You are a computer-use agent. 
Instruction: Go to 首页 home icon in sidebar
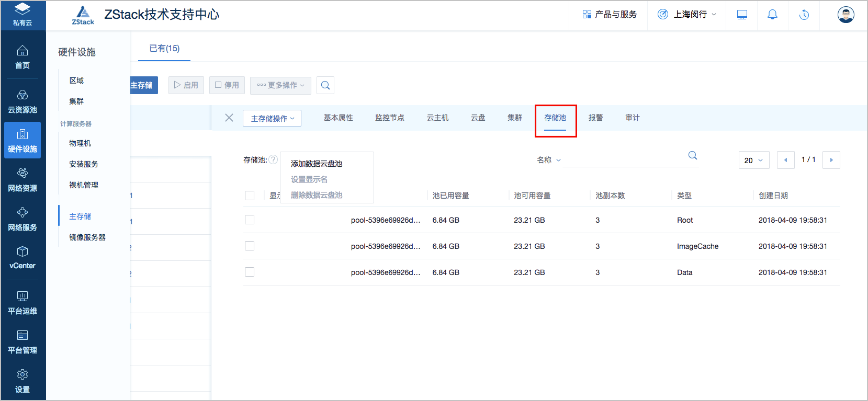click(22, 57)
